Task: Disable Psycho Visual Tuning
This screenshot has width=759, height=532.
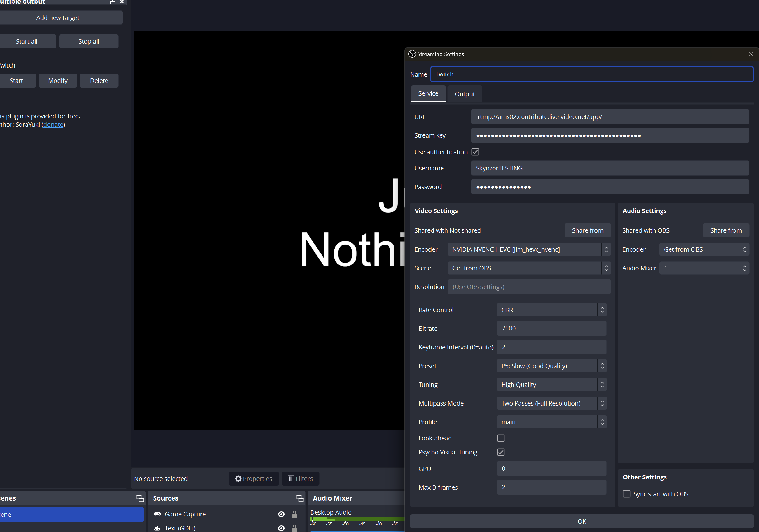Action: pyautogui.click(x=500, y=452)
